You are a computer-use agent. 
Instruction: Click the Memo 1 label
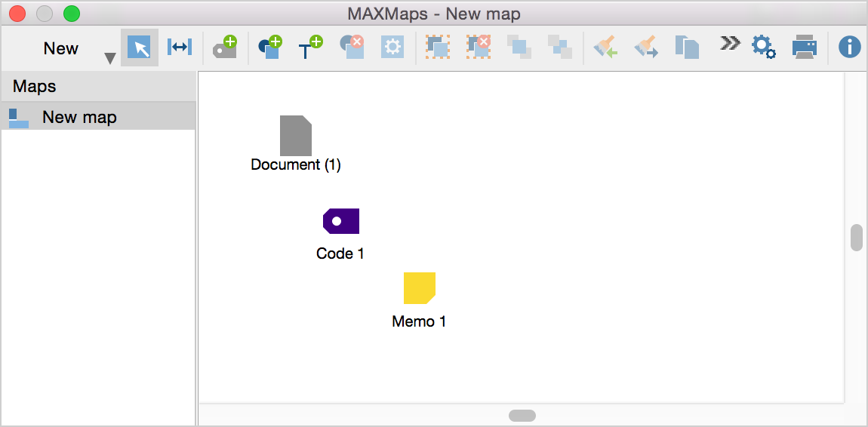pos(418,321)
